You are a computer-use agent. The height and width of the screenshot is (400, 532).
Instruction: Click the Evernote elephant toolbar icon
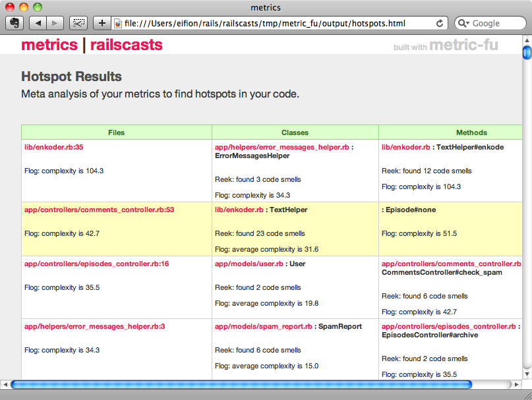15,23
